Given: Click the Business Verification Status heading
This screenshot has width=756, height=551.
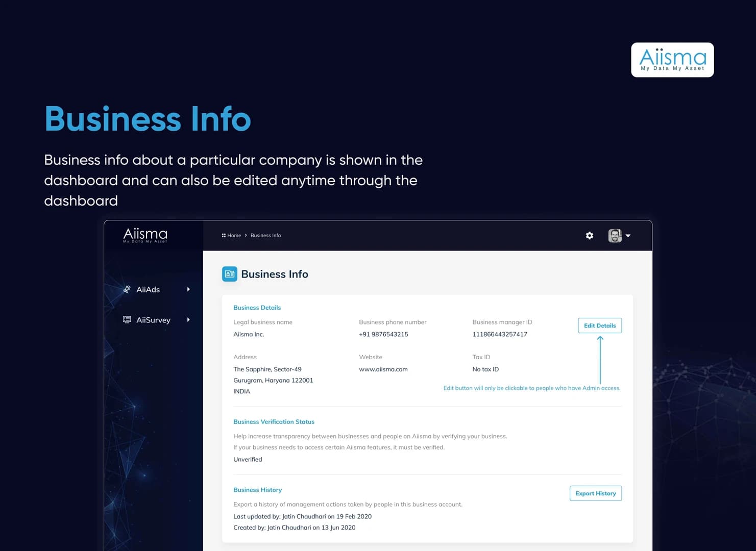Looking at the screenshot, I should coord(274,422).
